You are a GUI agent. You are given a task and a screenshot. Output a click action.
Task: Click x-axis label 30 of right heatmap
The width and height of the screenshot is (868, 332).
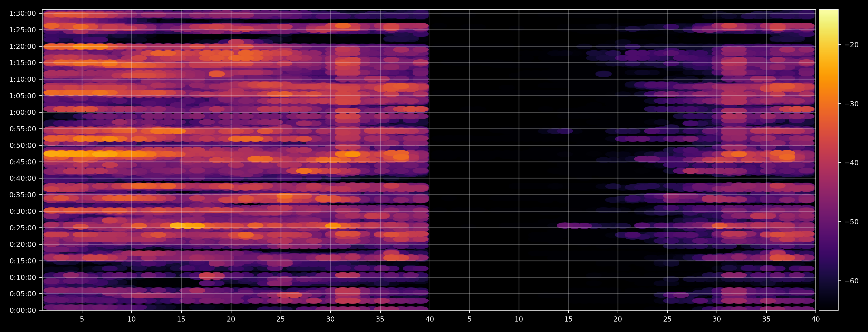[717, 319]
